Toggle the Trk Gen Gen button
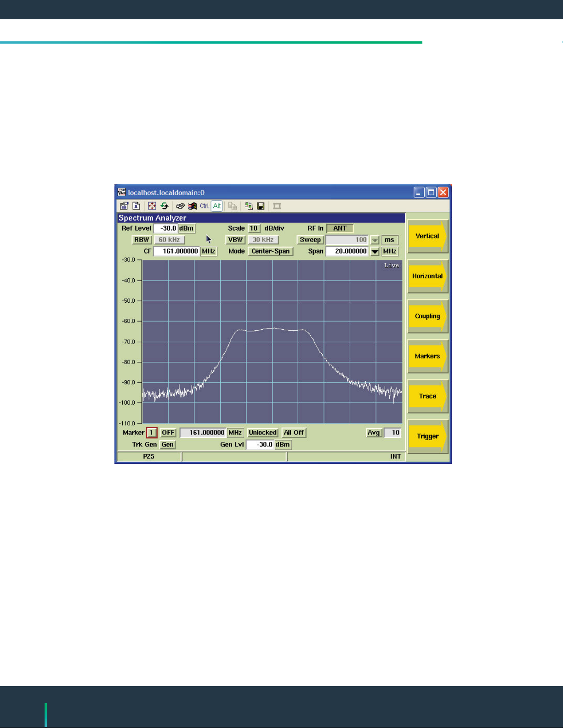563x728 pixels. click(167, 445)
